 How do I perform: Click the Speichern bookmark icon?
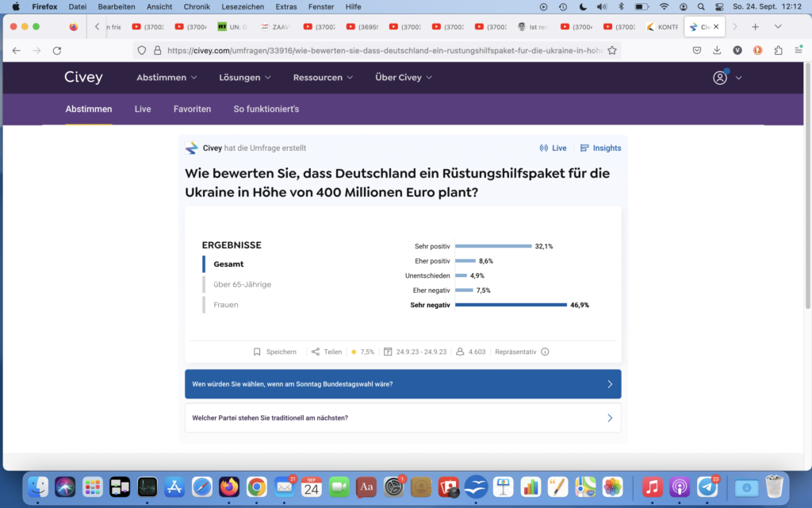point(257,352)
